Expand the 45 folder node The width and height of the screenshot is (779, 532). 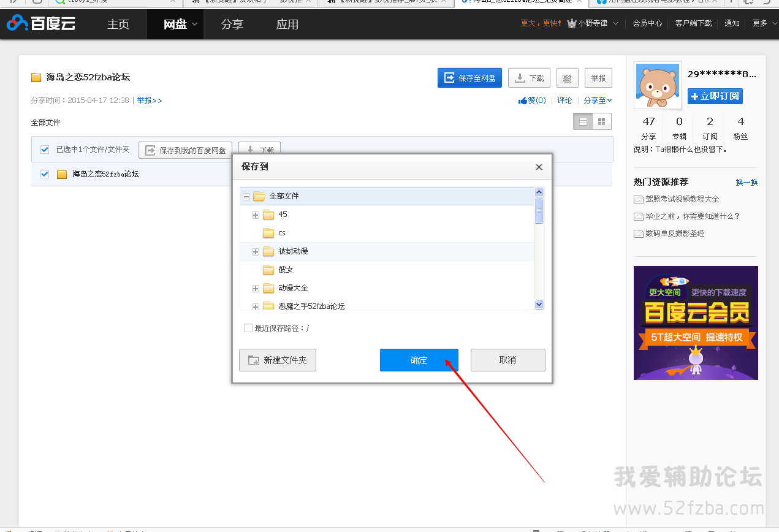[256, 215]
